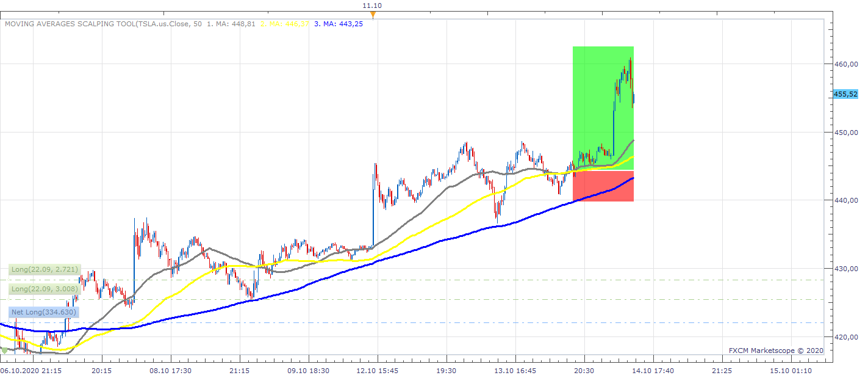
Task: Click the 430,00 price axis label
Action: tap(845, 269)
